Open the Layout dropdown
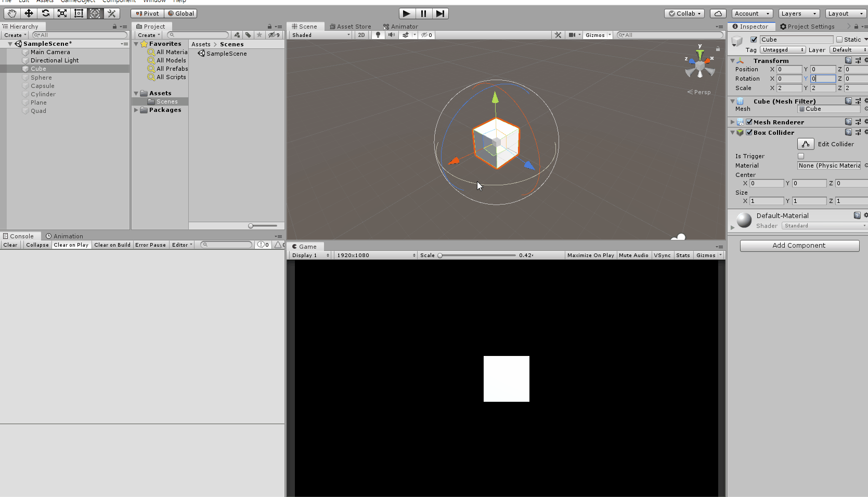 (845, 14)
